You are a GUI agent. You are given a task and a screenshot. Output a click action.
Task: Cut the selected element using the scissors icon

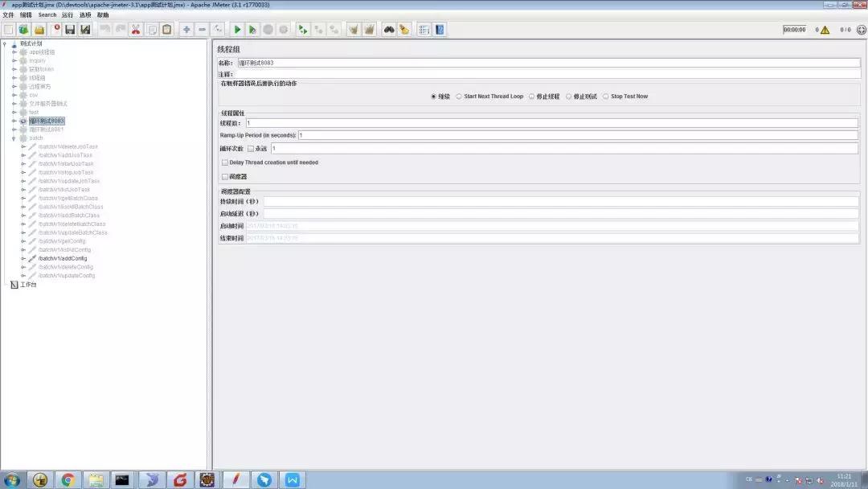[134, 29]
